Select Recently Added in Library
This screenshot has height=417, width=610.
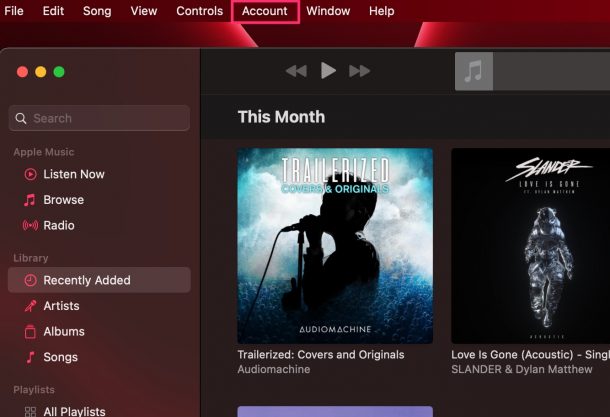pos(99,280)
